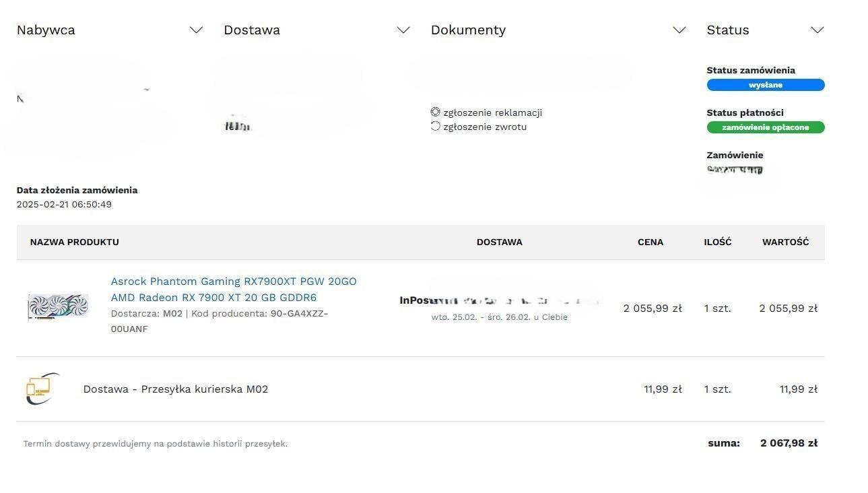Click the green 'zamówienie opłacone' payment badge
Image resolution: width=868 pixels, height=493 pixels.
coord(765,127)
